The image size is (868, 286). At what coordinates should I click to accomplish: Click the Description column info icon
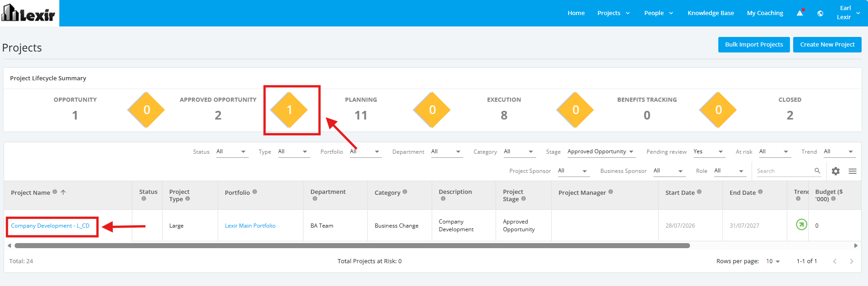pyautogui.click(x=443, y=198)
